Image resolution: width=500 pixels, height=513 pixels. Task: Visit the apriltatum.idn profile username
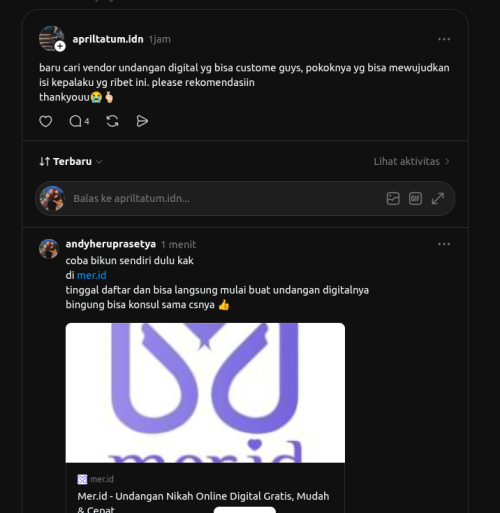pos(108,39)
